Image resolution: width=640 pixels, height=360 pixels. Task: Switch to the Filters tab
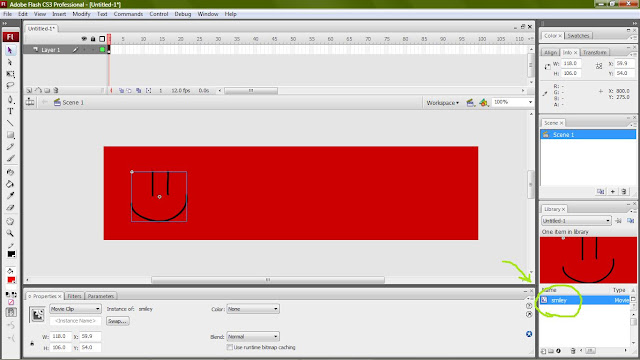[74, 296]
